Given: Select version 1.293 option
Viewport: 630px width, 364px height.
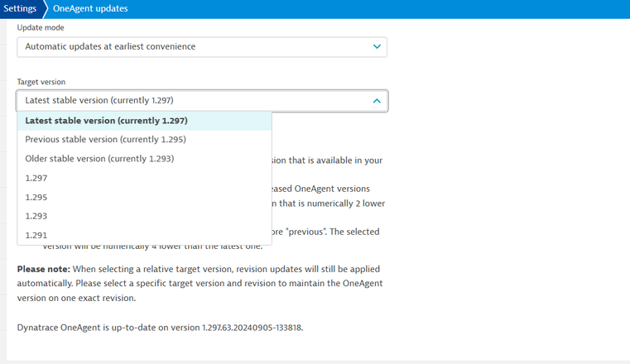Looking at the screenshot, I should (36, 216).
